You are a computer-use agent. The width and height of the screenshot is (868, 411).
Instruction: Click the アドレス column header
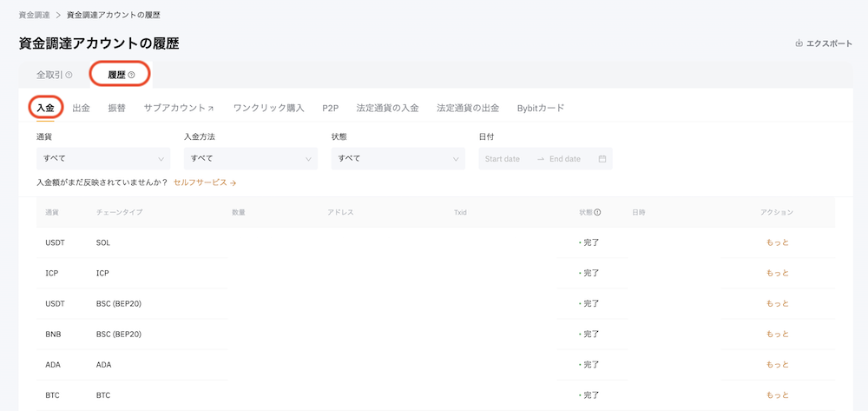340,212
